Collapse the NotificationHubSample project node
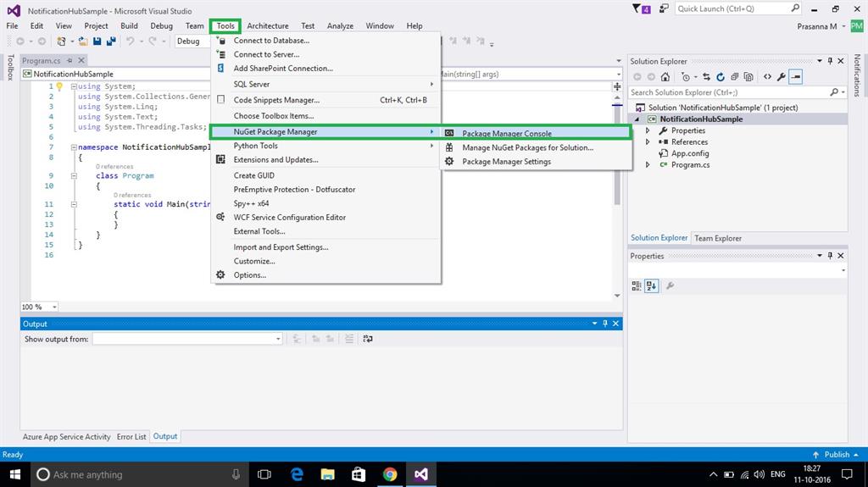 pyautogui.click(x=637, y=119)
